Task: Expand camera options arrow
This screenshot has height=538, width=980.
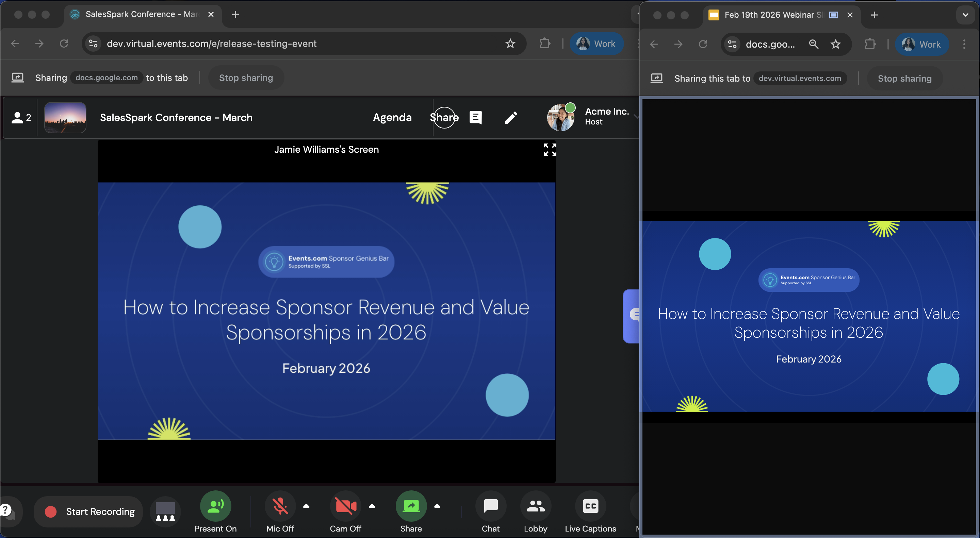Action: [372, 506]
